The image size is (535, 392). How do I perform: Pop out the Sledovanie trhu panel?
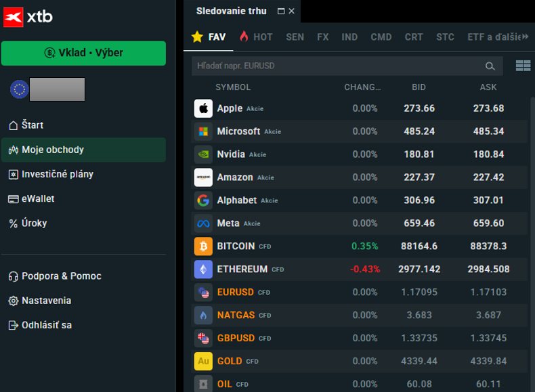281,12
